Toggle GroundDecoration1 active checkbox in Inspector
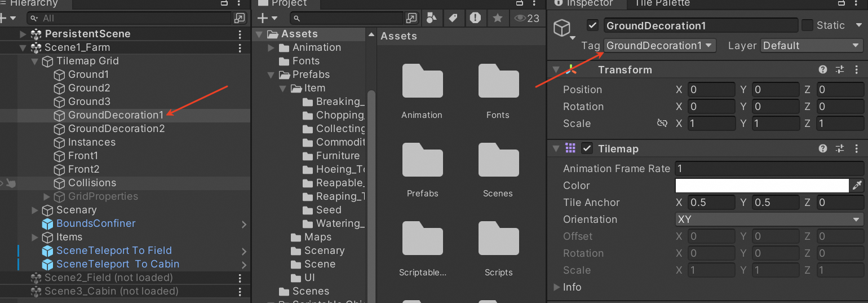 pos(592,25)
